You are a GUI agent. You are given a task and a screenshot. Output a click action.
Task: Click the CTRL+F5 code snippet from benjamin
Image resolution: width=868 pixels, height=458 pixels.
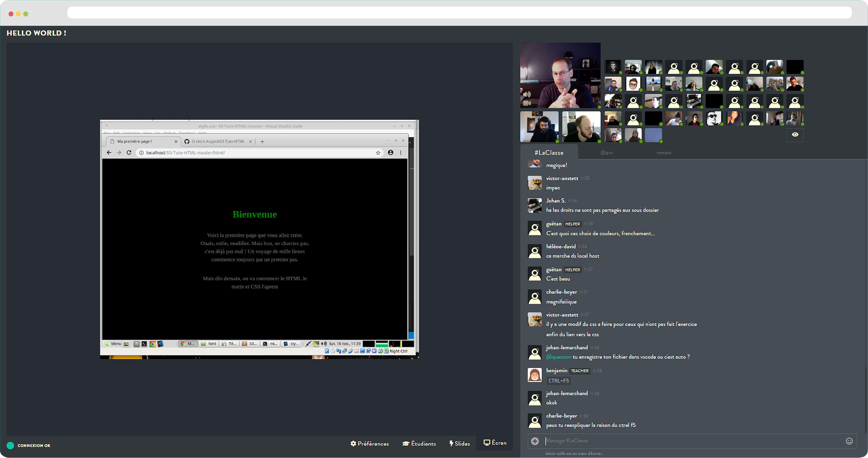click(x=558, y=381)
